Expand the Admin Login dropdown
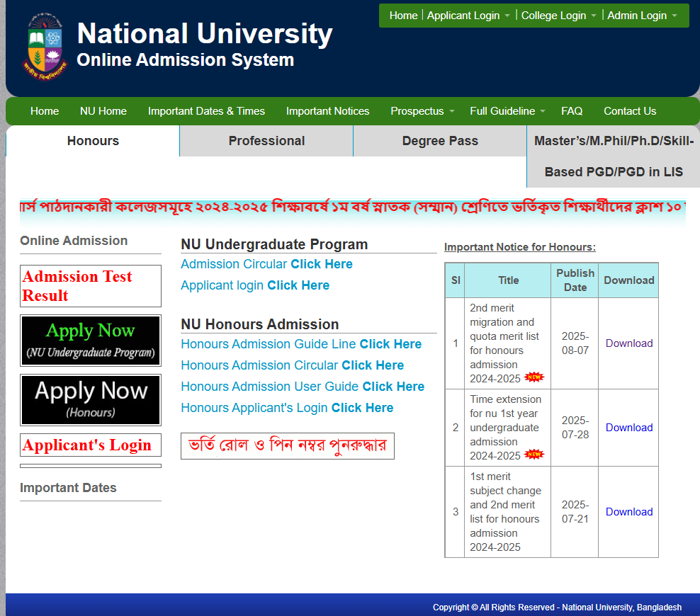The height and width of the screenshot is (616, 700). pos(642,16)
